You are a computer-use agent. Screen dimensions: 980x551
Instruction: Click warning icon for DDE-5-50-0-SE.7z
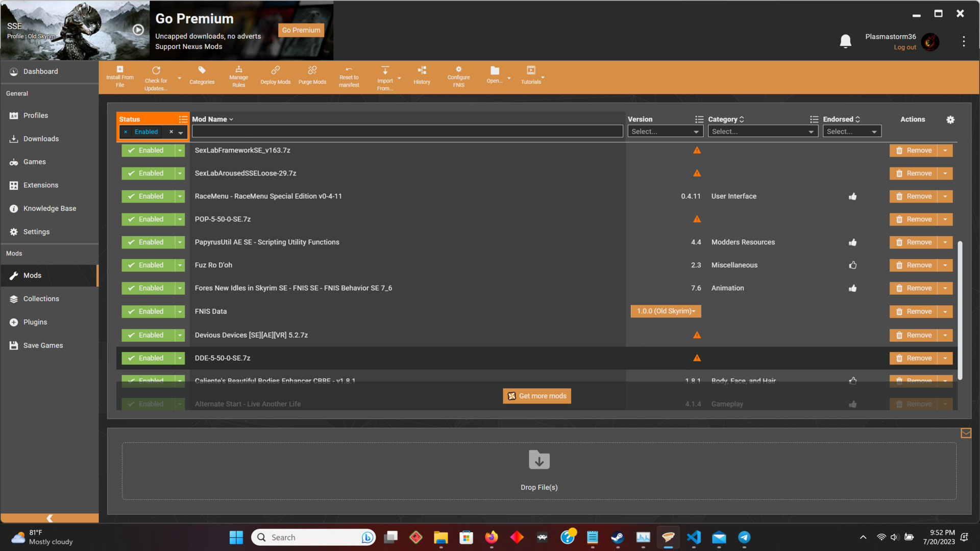coord(697,358)
